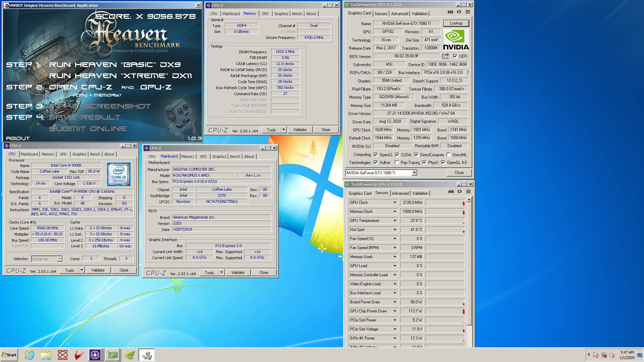Open Internet Explorer from the taskbar
Image resolution: width=644 pixels, height=362 pixels.
(x=29, y=355)
